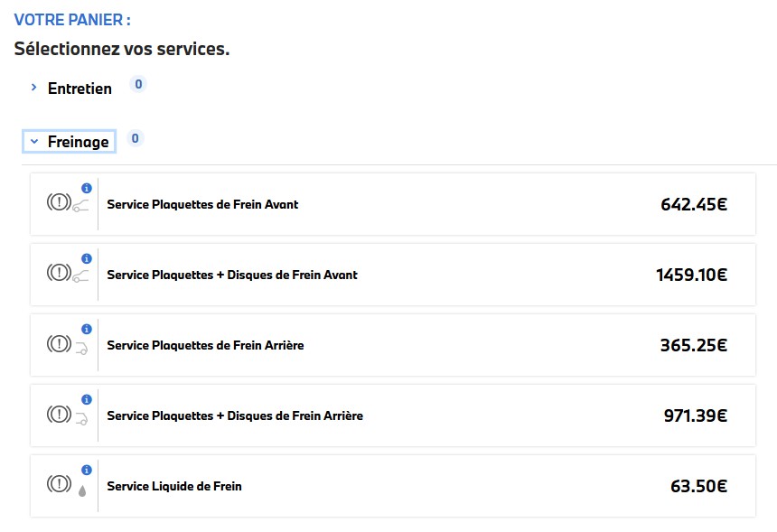
Task: Click the 365.25€ rear pads price
Action: pos(693,345)
